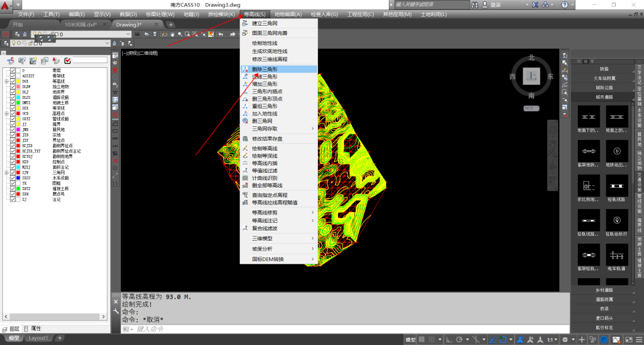
Task: Open the 桥梁 symbol category
Action: (603, 309)
